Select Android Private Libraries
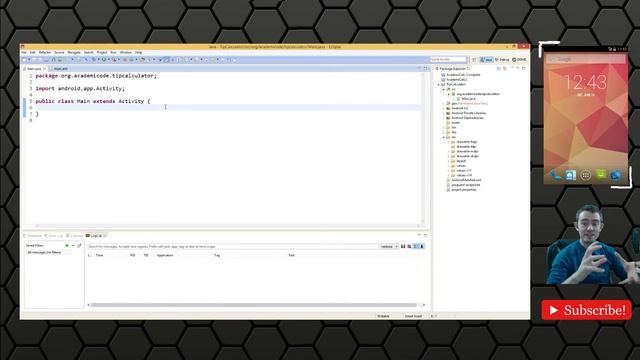Screen dimensions: 640x360 [x=469, y=113]
